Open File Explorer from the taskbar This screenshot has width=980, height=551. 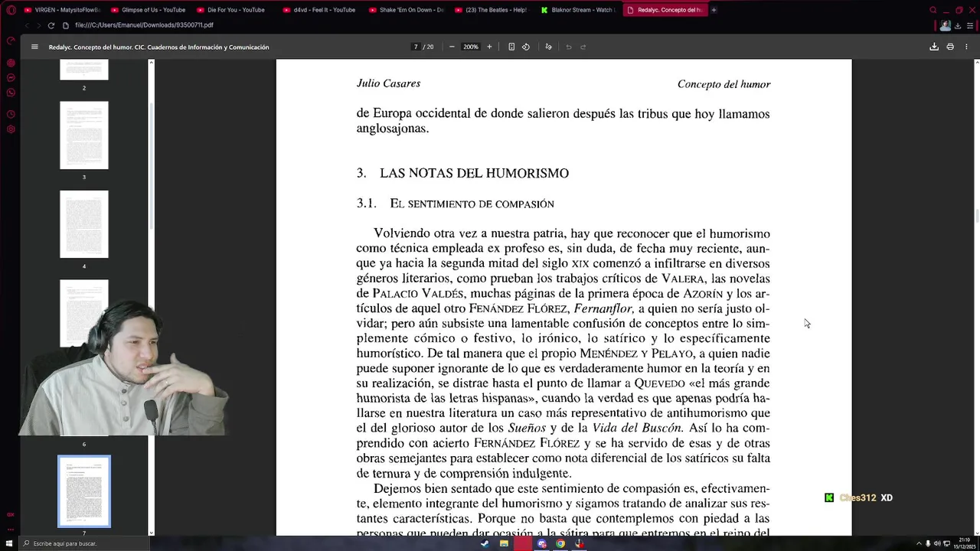point(504,543)
